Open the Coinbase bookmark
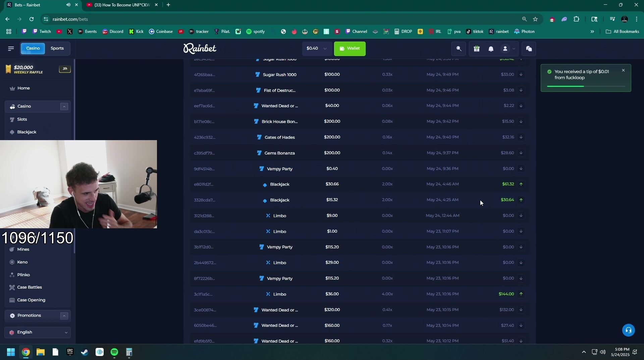 [x=161, y=32]
